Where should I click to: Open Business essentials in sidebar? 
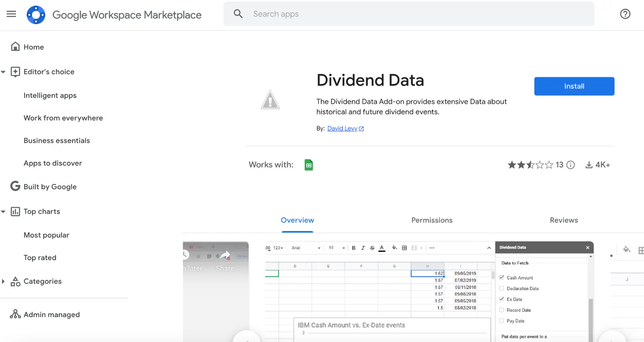(x=57, y=140)
